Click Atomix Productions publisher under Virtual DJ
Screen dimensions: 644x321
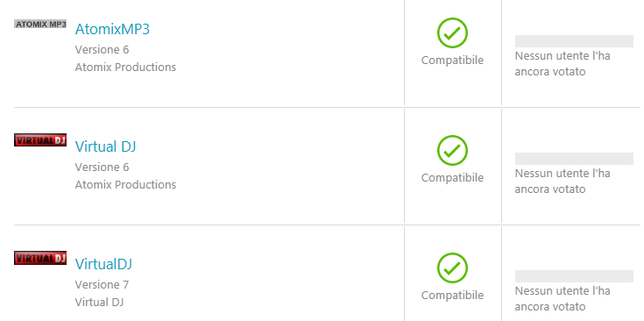125,184
